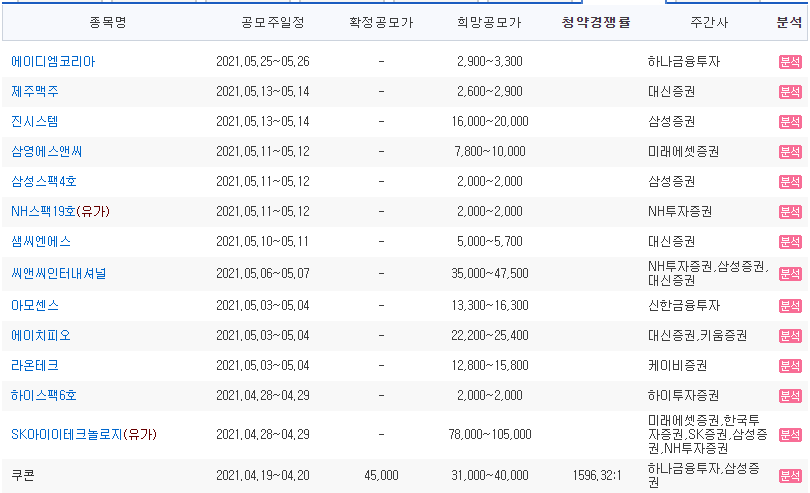
Task: Open 분석 badge for 하이스팩6호
Action: [790, 396]
